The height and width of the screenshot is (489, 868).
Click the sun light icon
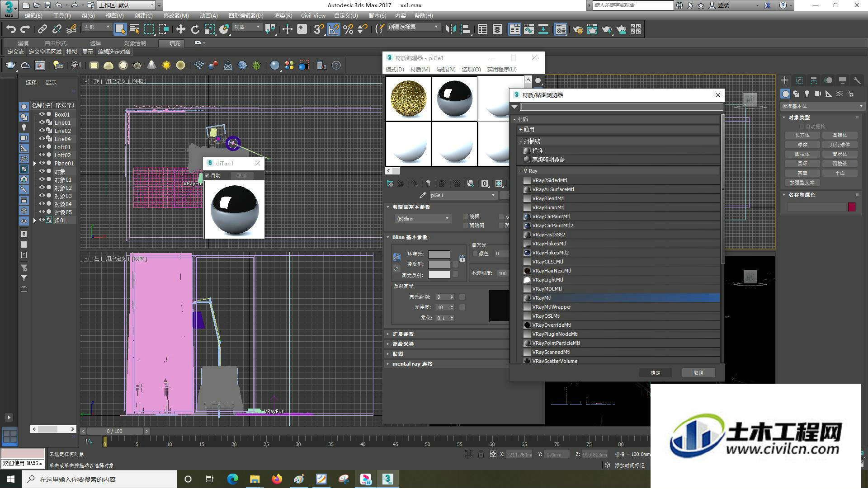(x=166, y=66)
